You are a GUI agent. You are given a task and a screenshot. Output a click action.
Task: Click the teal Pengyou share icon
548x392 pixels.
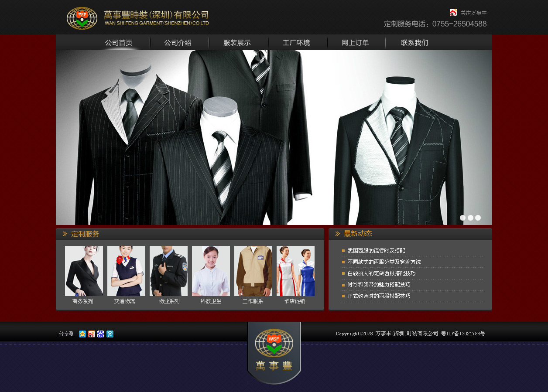(110, 334)
